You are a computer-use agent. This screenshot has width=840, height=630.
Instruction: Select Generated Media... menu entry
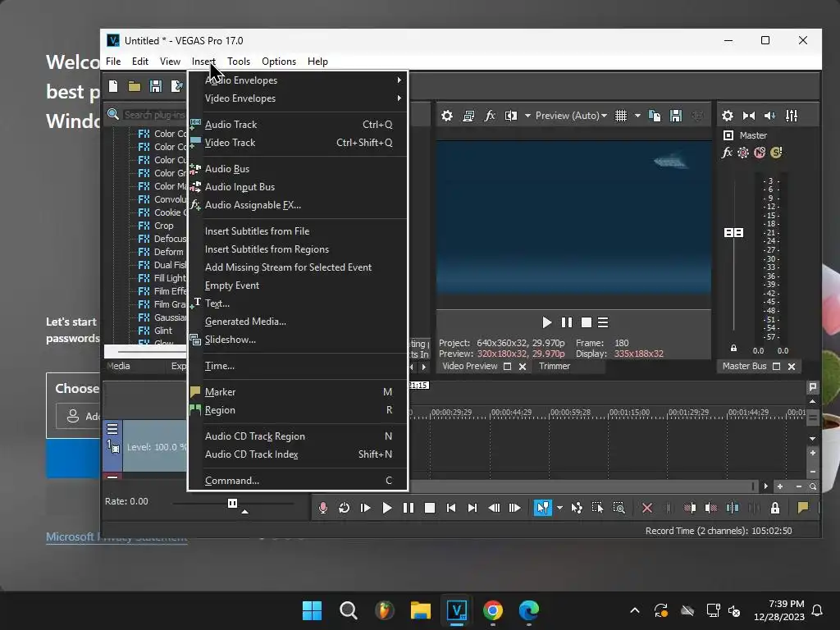[298, 322]
